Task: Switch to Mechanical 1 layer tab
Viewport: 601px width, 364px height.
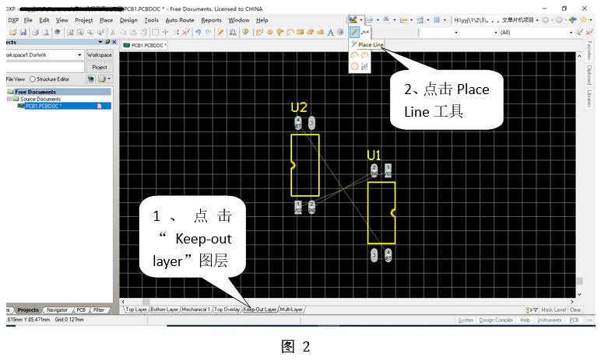Action: click(195, 310)
